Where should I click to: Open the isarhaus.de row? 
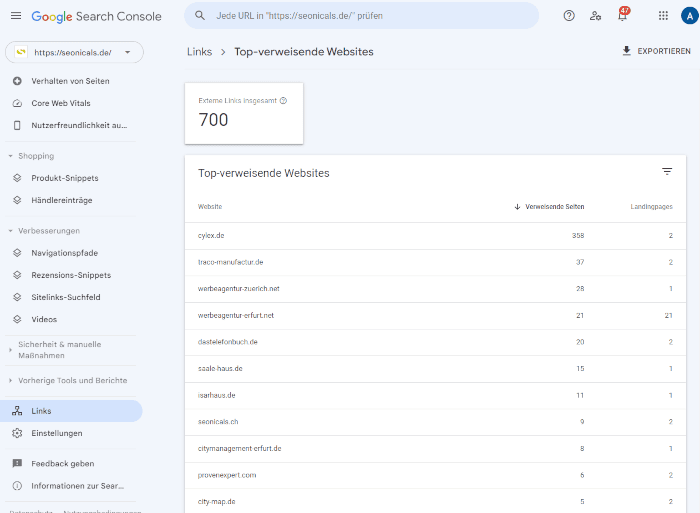435,396
